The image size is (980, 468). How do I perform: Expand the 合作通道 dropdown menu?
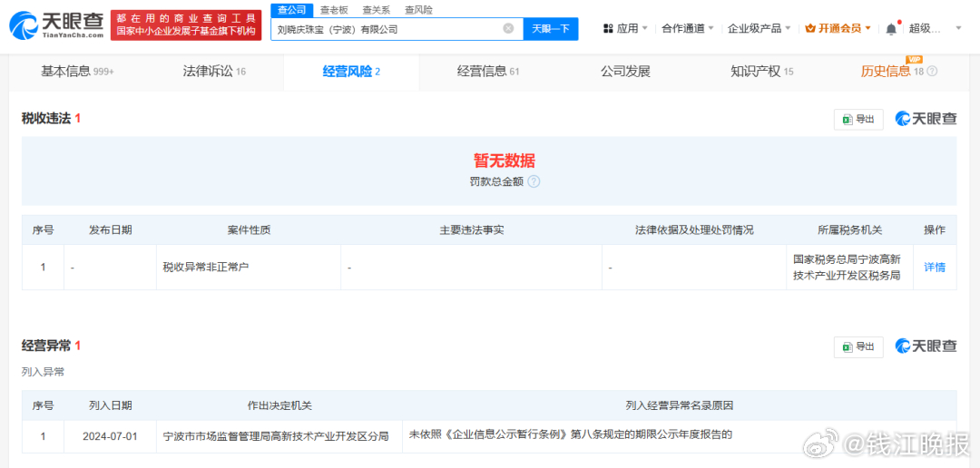686,29
